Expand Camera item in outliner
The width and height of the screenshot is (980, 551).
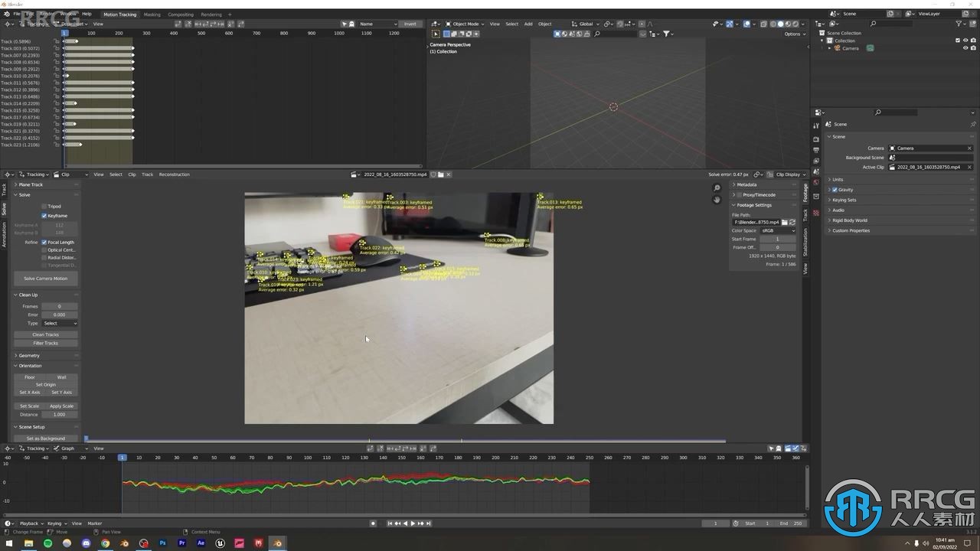coord(830,48)
